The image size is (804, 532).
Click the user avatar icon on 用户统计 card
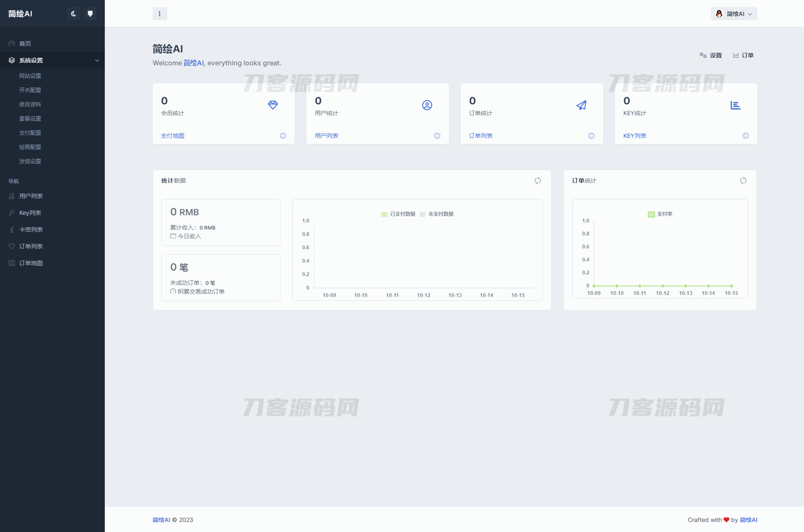click(427, 105)
